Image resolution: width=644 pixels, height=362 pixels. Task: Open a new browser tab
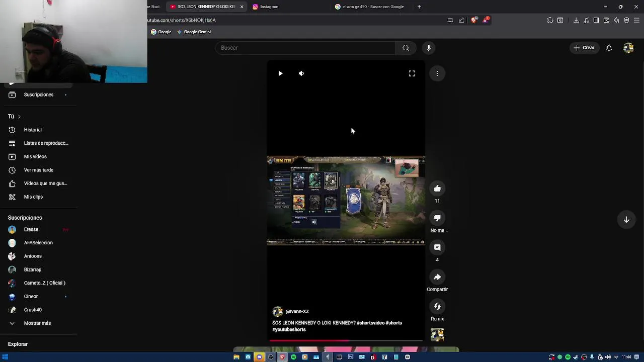tap(419, 7)
